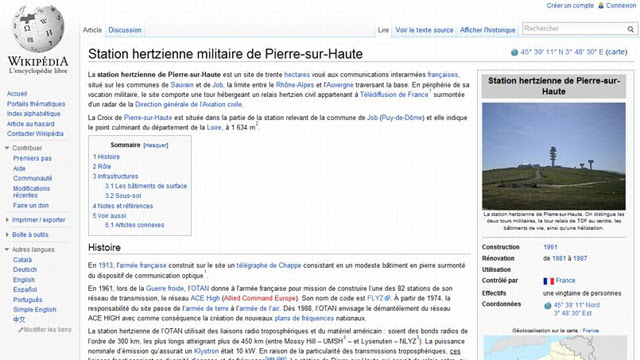Click the FLYZ external link icon
The width and height of the screenshot is (640, 360).
[388, 298]
